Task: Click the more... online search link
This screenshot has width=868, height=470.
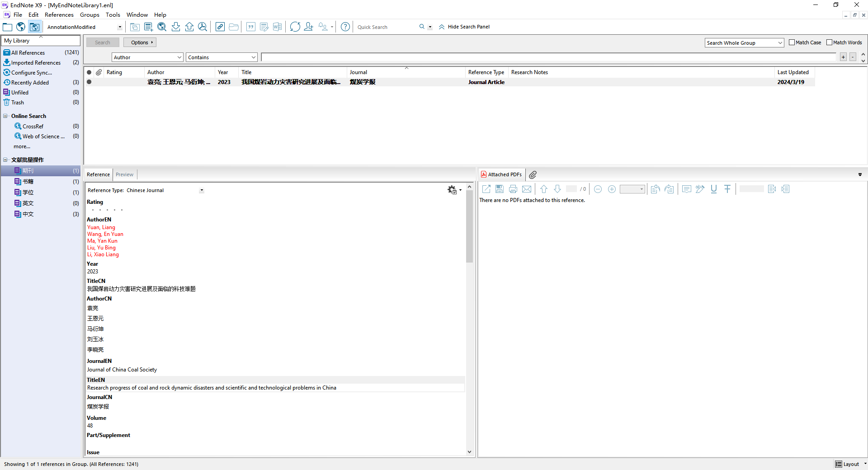Action: (22, 146)
